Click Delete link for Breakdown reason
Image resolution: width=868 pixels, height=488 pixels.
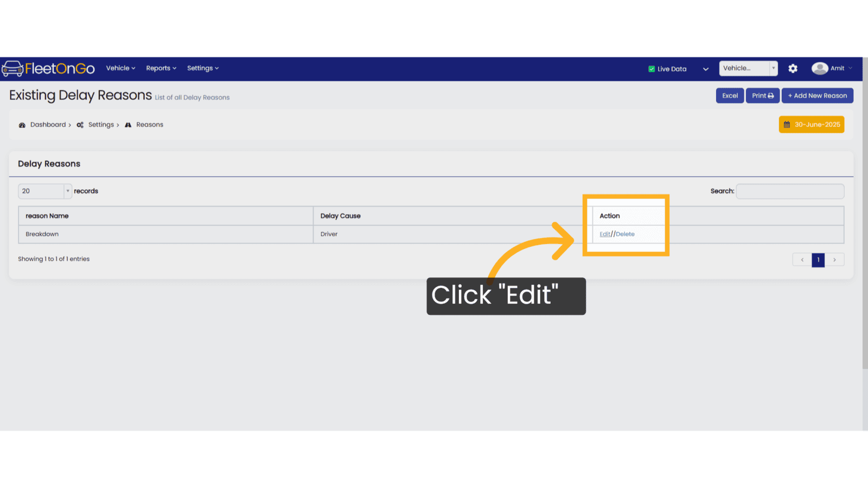(x=625, y=234)
